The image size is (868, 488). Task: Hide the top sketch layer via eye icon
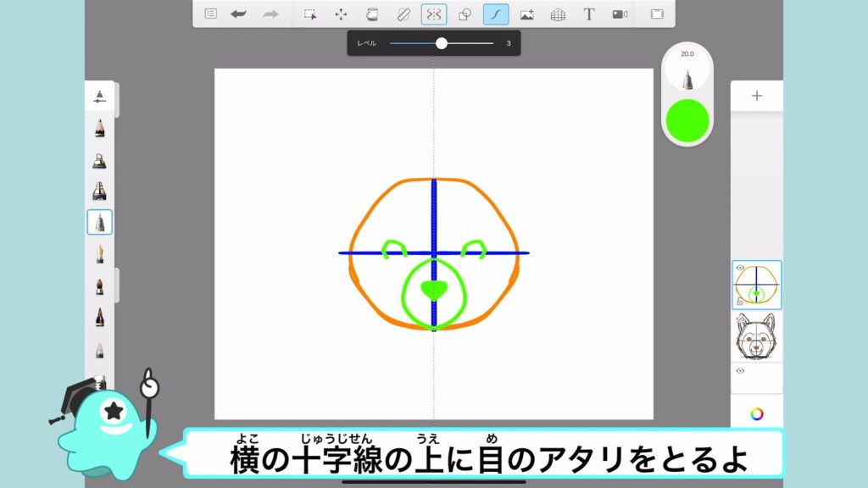[740, 268]
